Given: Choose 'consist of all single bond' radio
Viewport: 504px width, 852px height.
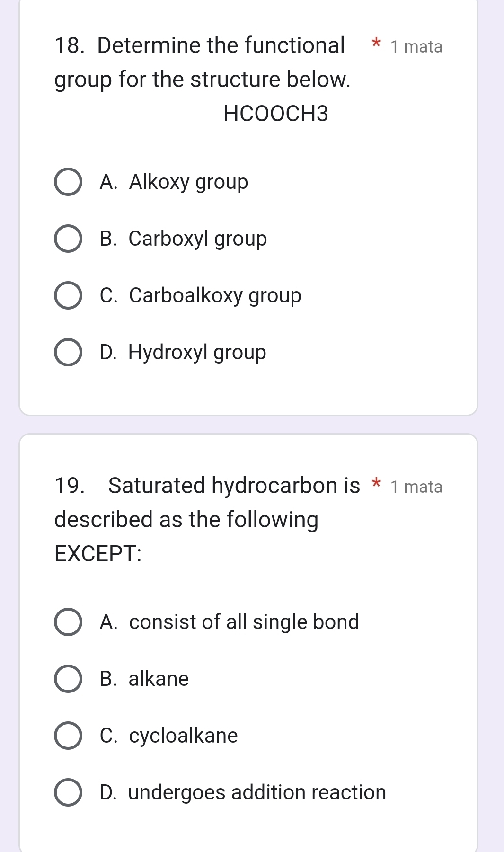Looking at the screenshot, I should point(68,622).
